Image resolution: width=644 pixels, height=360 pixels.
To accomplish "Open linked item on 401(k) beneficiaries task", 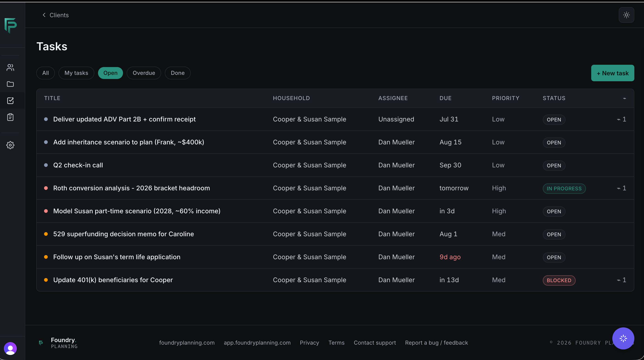I will 622,280.
